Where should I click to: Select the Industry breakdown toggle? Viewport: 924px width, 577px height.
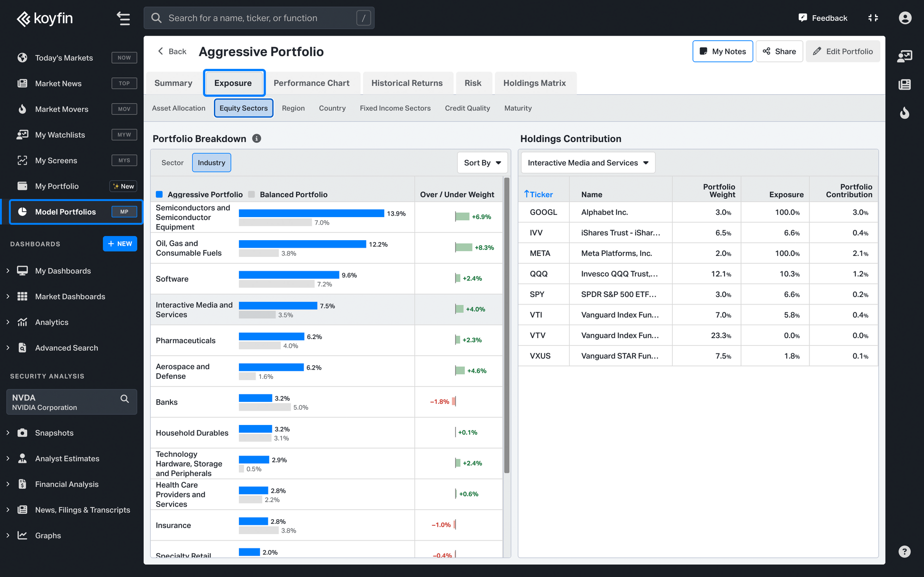pos(211,163)
